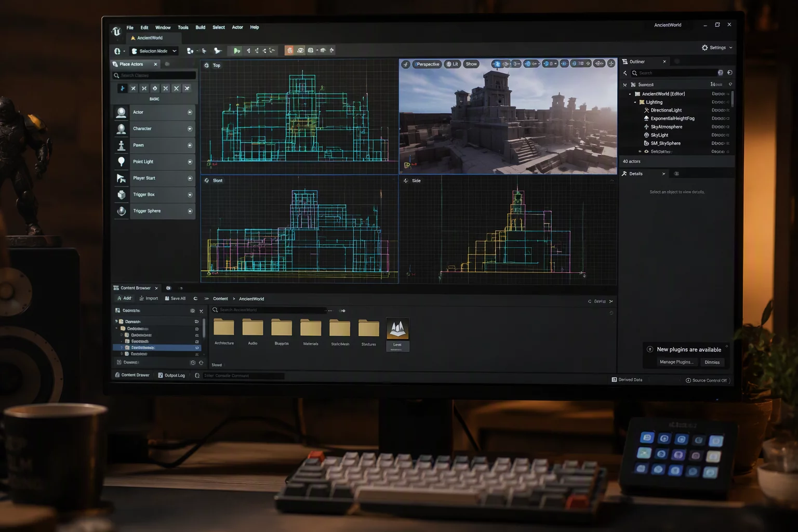The height and width of the screenshot is (532, 798).
Task: Click the DirectionalLight actor icon in Outliner
Action: (646, 110)
